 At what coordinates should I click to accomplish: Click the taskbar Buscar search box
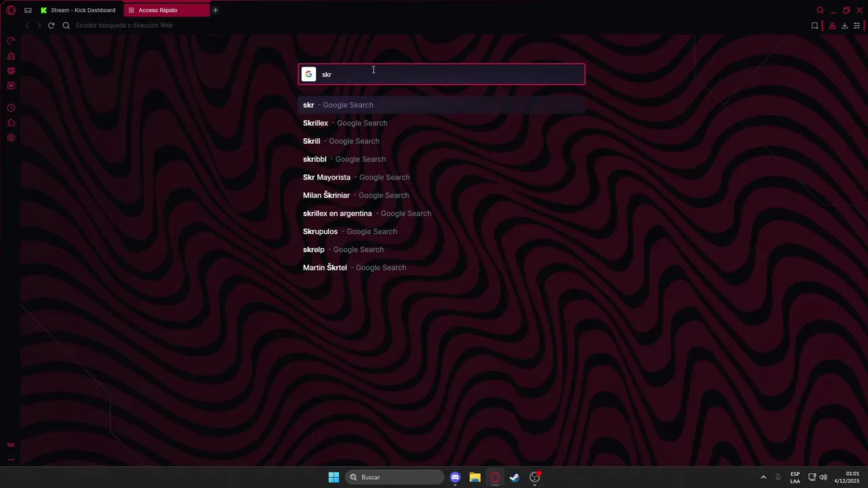coord(395,477)
